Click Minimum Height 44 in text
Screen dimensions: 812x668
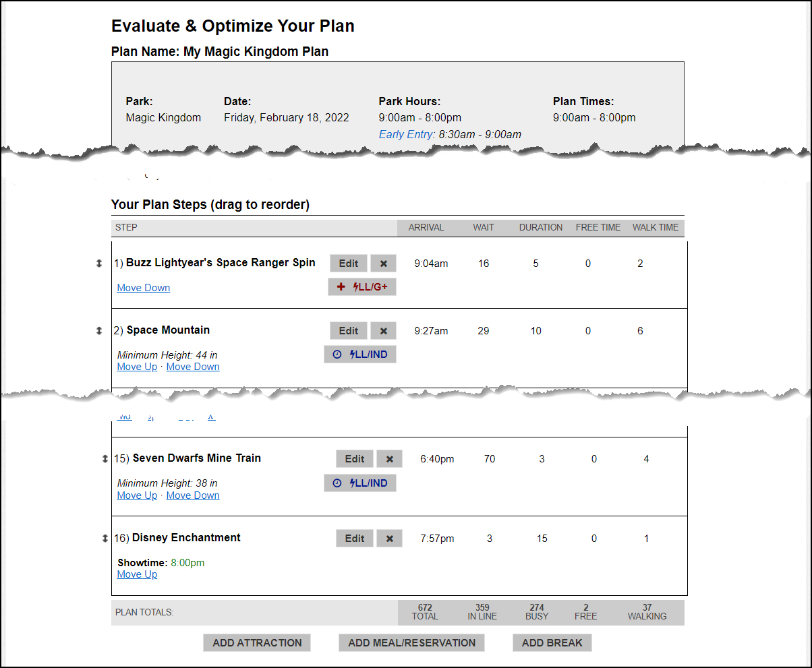(x=167, y=355)
